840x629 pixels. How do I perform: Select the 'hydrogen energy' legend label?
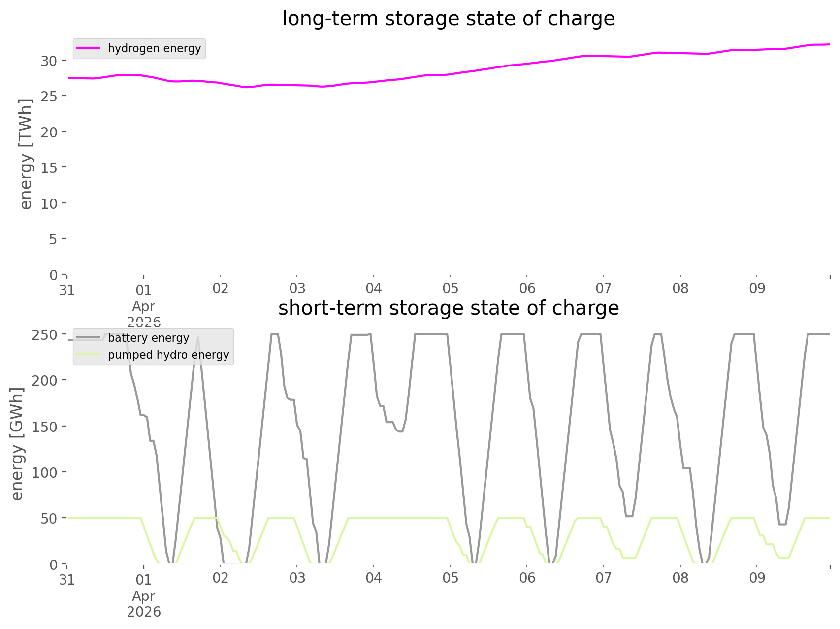[x=154, y=48]
